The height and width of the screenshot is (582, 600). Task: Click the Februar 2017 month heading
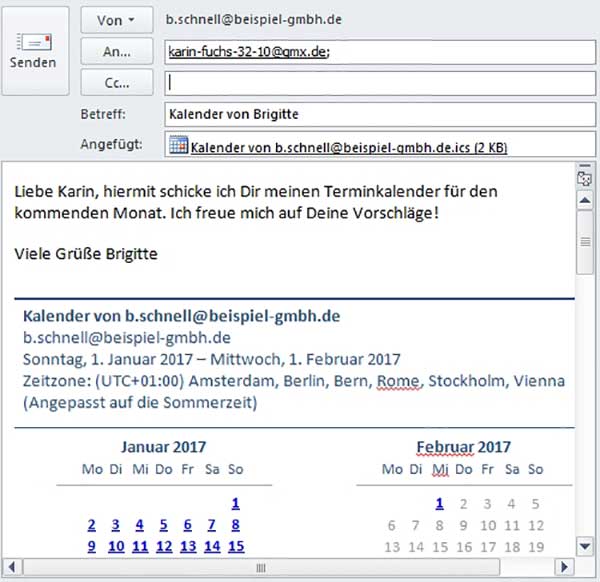(464, 447)
